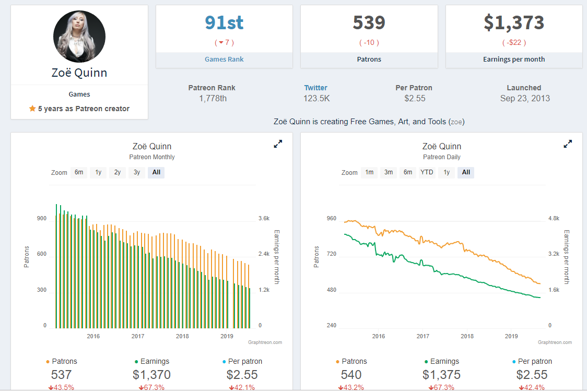
Task: Set Daily chart zoom to YTD
Action: pos(427,172)
